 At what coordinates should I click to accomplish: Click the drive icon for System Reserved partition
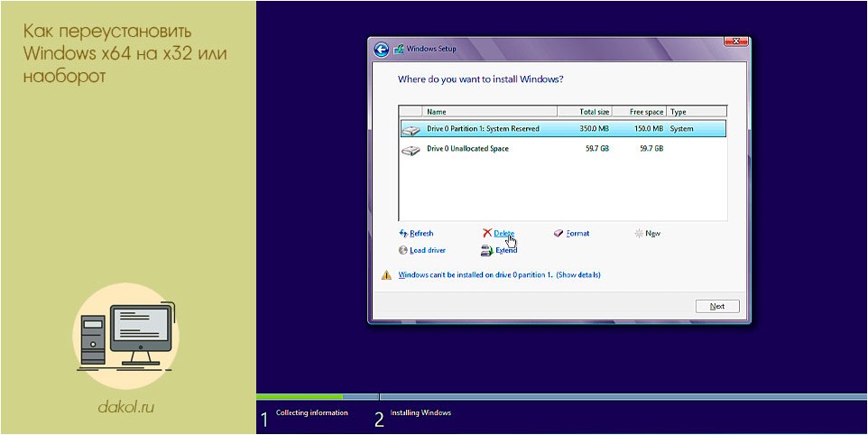click(x=411, y=129)
